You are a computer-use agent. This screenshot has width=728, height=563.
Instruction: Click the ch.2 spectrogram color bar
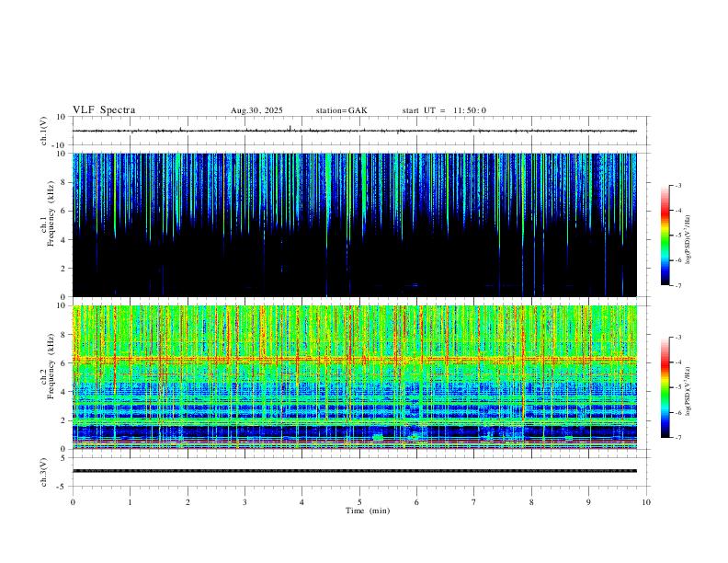[x=665, y=387]
